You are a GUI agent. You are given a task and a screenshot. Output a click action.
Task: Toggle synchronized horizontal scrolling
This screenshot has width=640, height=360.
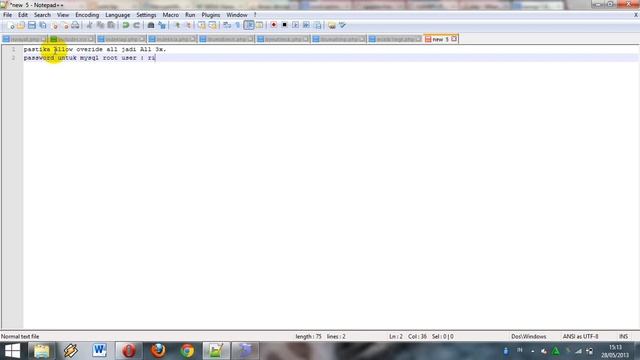pos(213,25)
